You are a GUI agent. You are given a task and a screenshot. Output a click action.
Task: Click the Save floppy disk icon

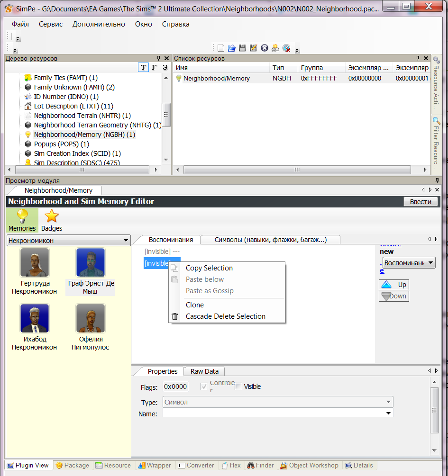click(x=242, y=48)
